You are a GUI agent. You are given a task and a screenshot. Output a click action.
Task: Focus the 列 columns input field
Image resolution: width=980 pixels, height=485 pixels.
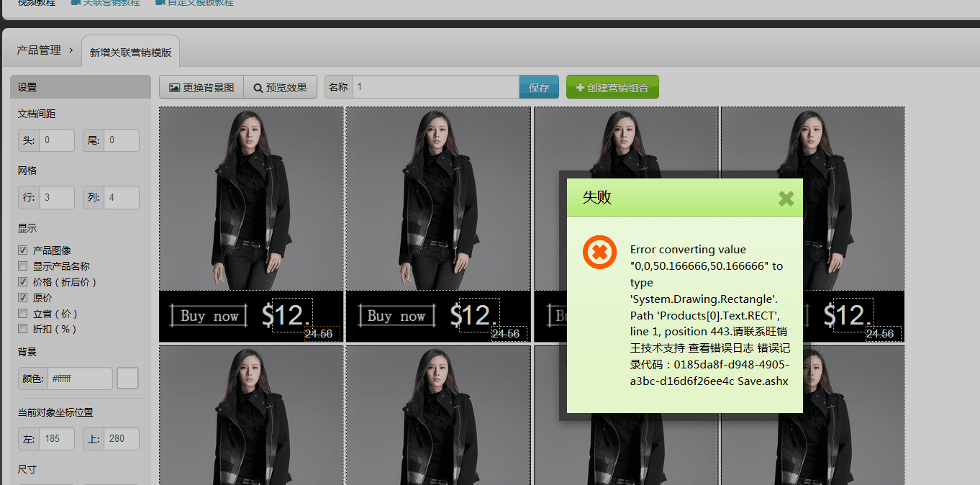121,197
